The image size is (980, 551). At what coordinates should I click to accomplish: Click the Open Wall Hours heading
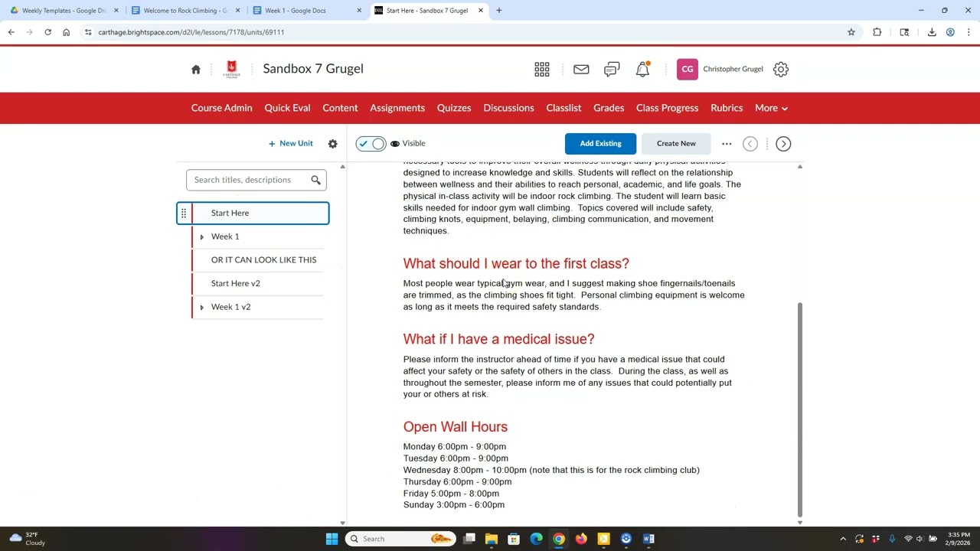[456, 427]
